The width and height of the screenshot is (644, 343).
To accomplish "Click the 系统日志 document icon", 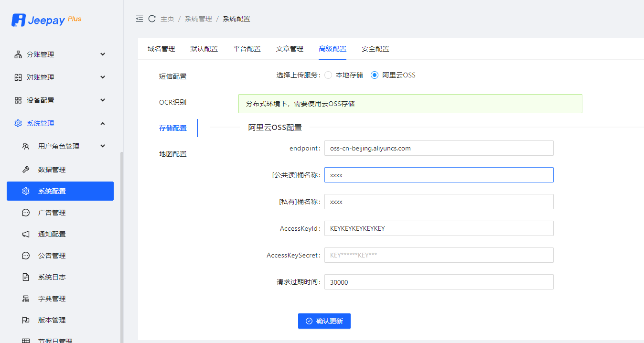I will pos(26,277).
